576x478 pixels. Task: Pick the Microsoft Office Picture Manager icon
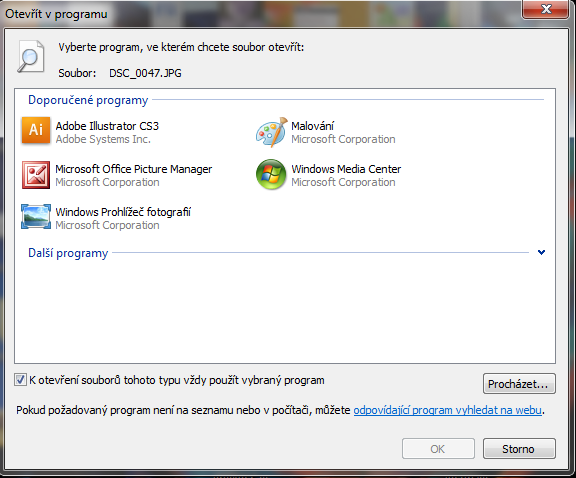36,175
